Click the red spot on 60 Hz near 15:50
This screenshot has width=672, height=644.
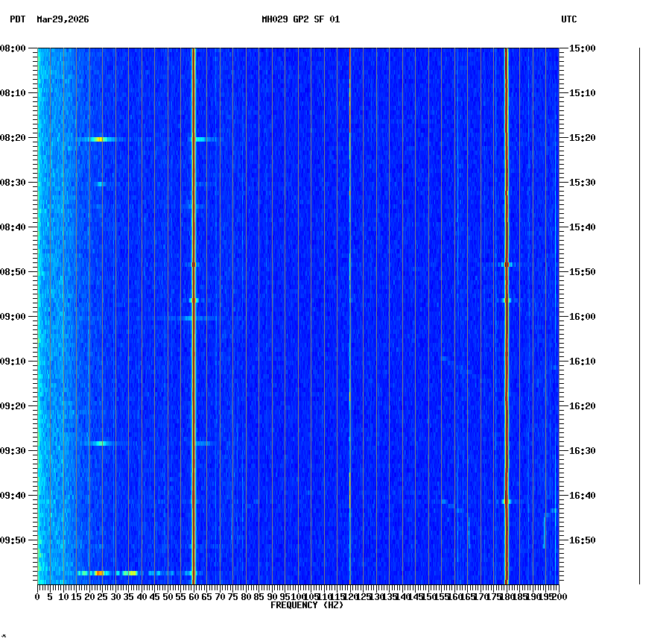coord(193,264)
